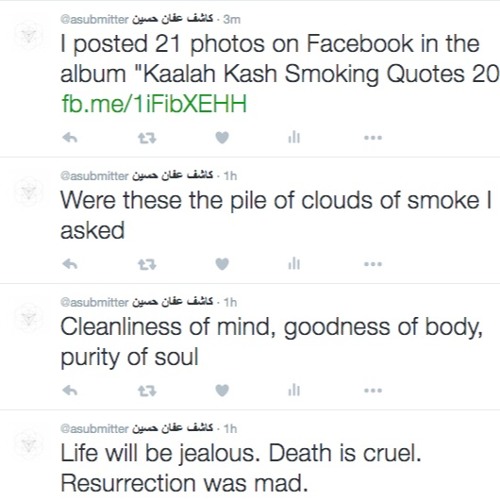The image size is (500, 500).
Task: Retweet the purity of soul tweet
Action: point(147,391)
